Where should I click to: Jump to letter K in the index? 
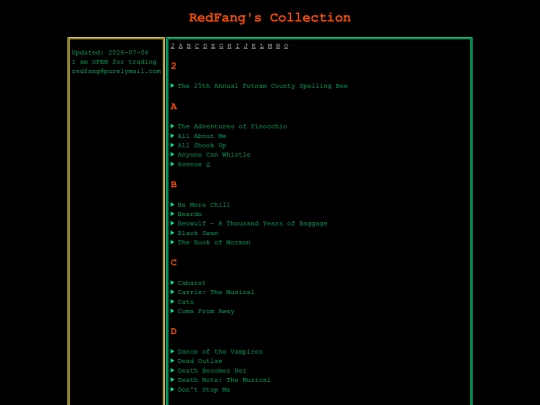(x=253, y=46)
